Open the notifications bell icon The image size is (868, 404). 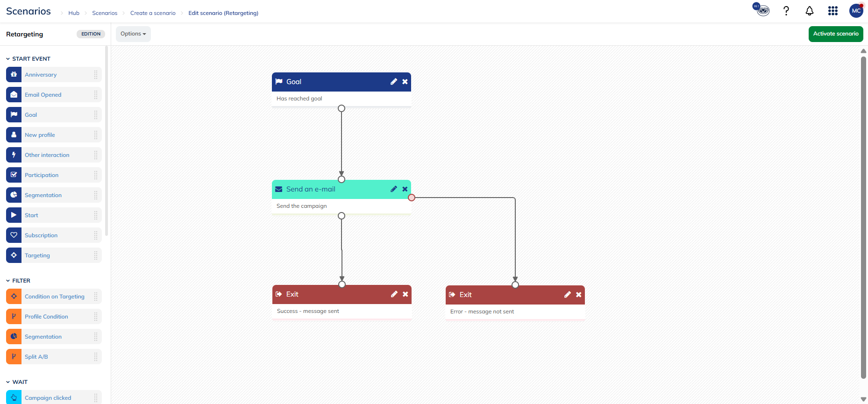click(x=810, y=11)
